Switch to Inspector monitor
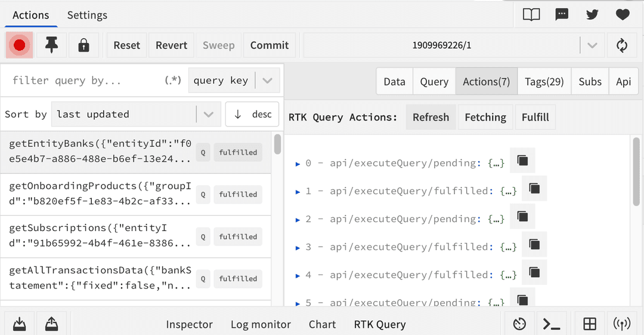Screen dimensions: 644x335 pyautogui.click(x=190, y=324)
